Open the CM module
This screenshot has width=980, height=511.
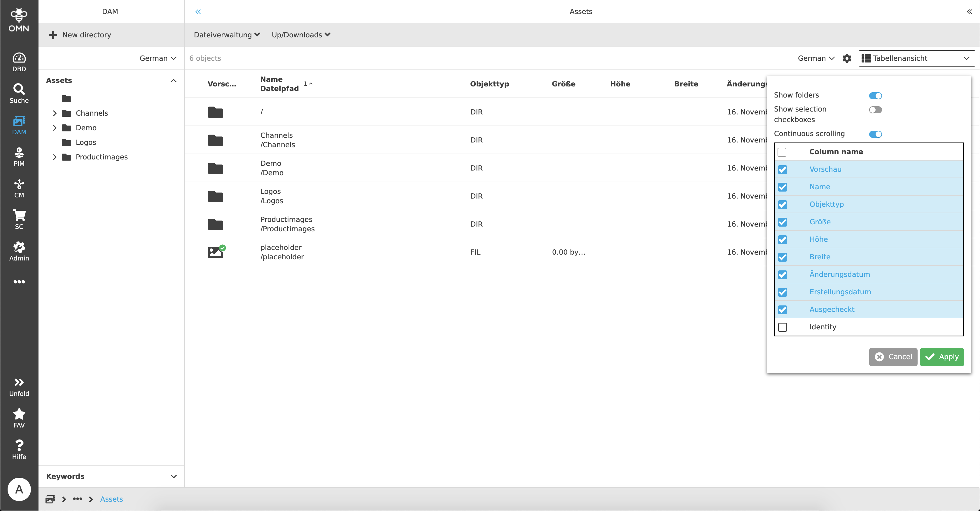pos(19,187)
